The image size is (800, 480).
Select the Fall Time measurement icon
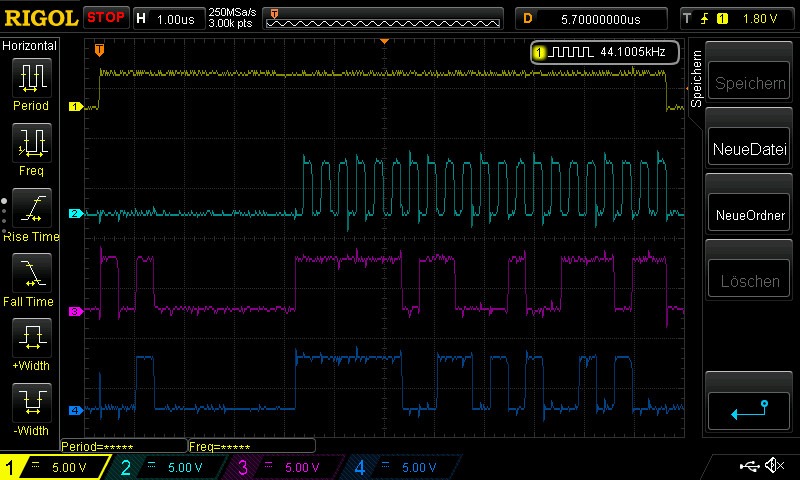pos(32,273)
